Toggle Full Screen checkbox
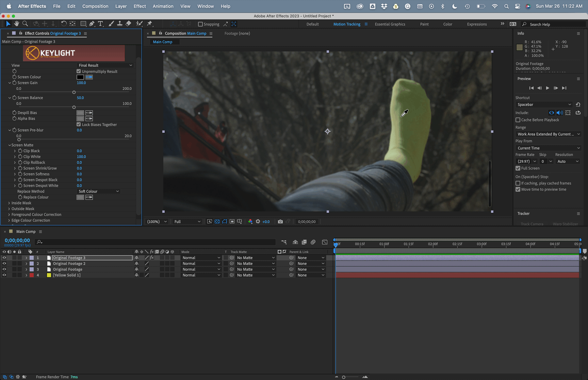 [x=518, y=168]
